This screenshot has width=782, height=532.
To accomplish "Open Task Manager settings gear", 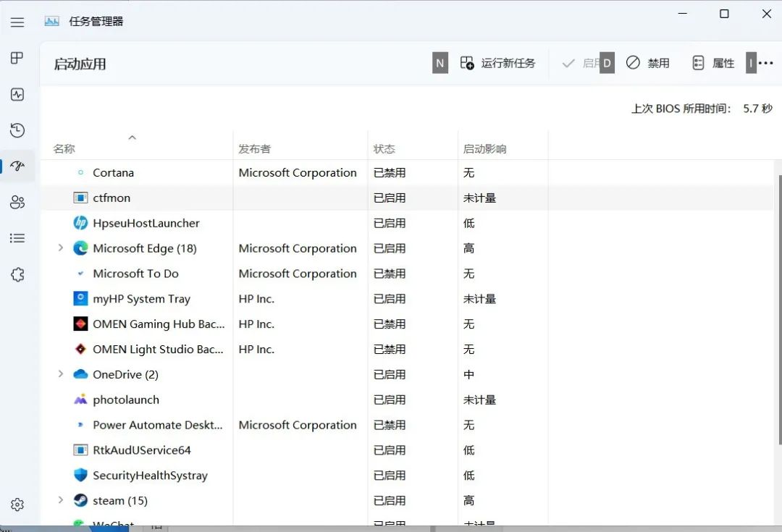I will click(17, 504).
